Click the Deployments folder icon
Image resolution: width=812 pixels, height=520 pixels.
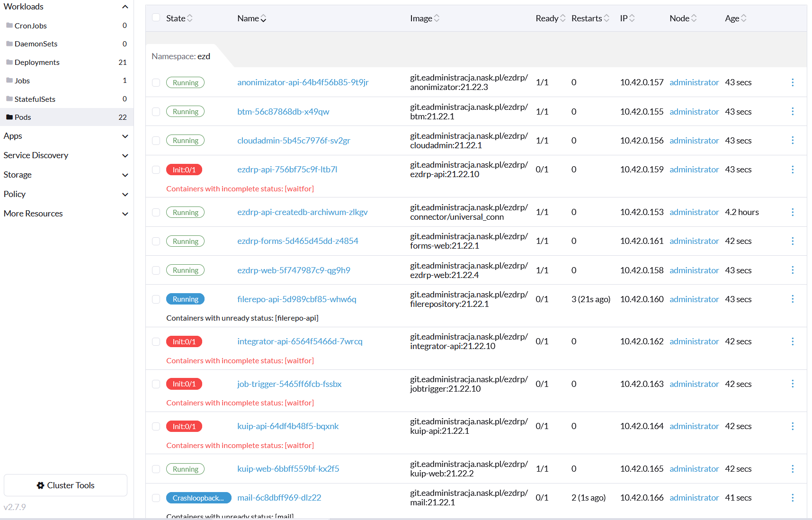point(9,62)
